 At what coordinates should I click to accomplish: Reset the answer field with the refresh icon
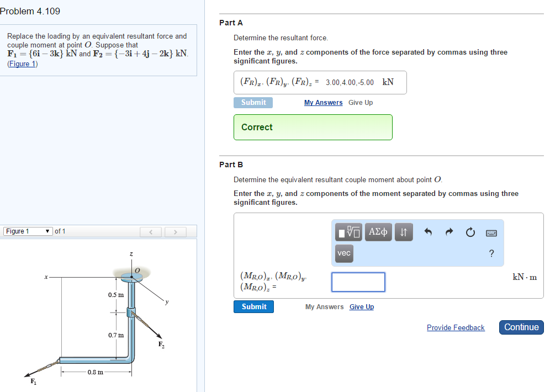tap(470, 232)
